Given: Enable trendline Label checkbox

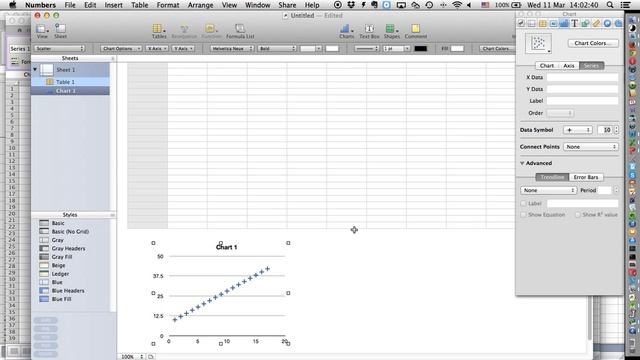Looking at the screenshot, I should 523,203.
